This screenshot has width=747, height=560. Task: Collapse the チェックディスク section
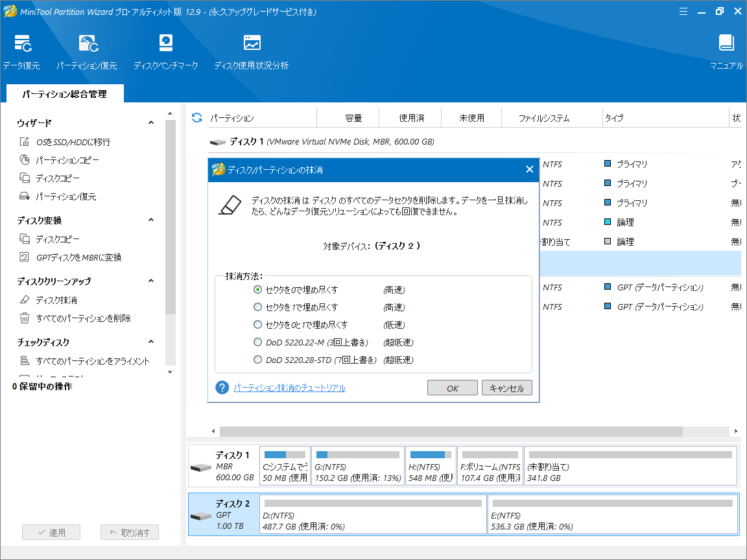[151, 342]
